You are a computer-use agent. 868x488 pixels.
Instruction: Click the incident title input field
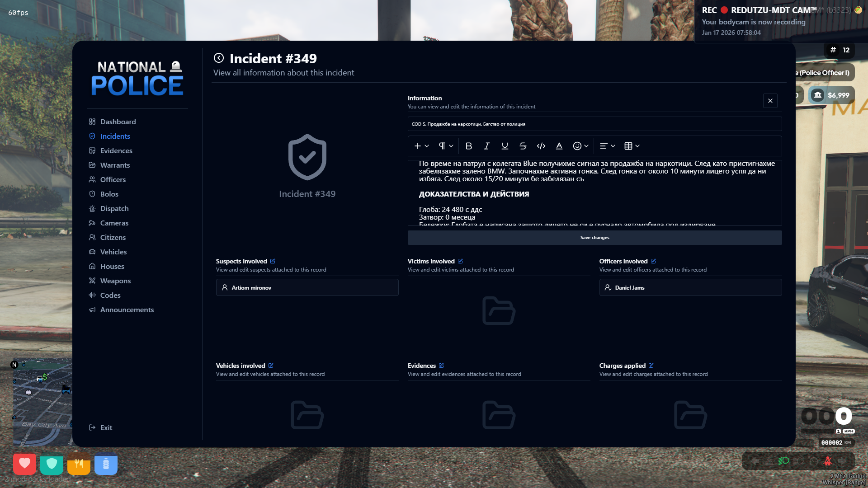tap(594, 124)
